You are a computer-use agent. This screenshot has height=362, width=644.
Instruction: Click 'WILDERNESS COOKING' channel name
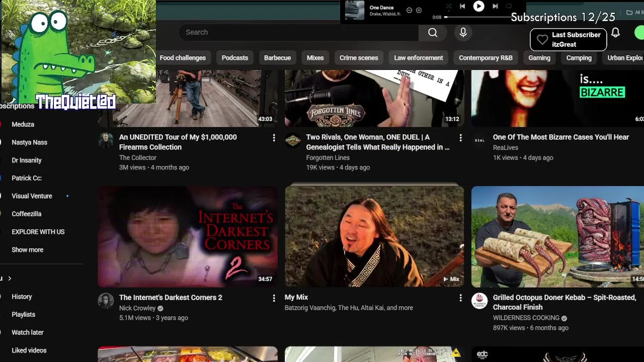point(526,318)
